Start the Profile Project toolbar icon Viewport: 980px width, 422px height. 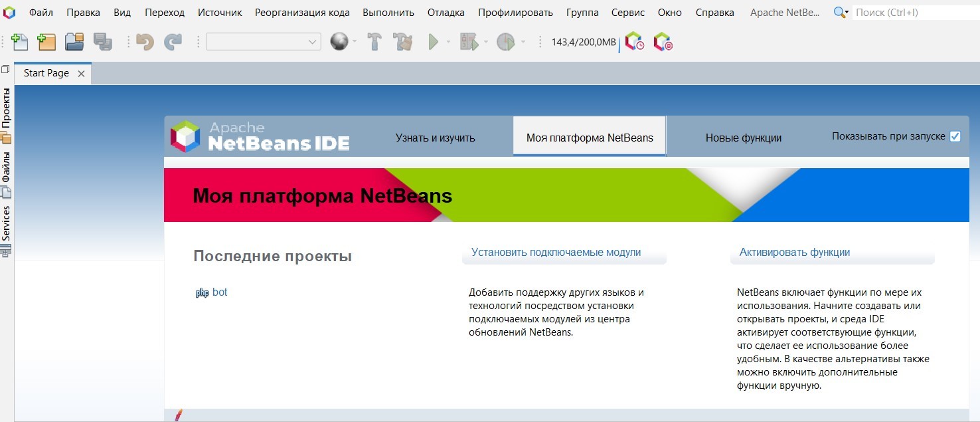[507, 41]
